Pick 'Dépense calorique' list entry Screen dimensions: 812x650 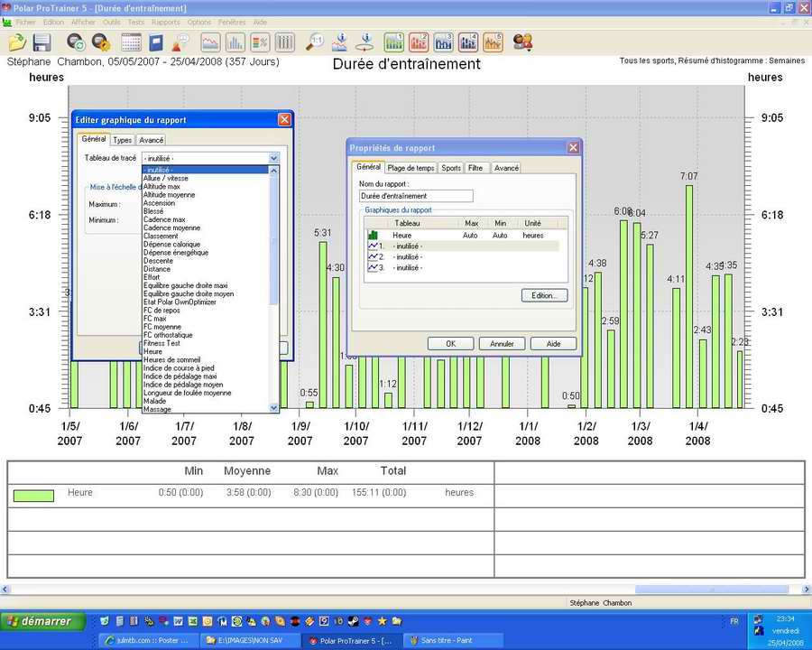(172, 245)
